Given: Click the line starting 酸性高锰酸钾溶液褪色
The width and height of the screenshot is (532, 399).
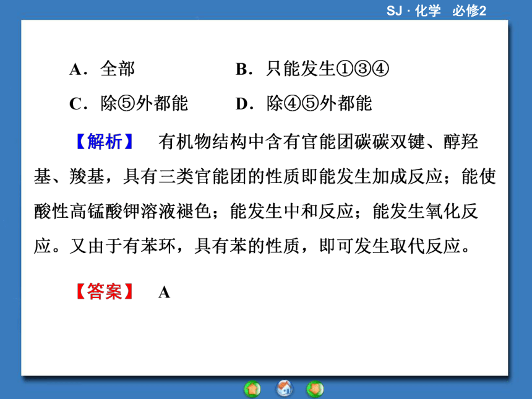Looking at the screenshot, I should pyautogui.click(x=256, y=212).
